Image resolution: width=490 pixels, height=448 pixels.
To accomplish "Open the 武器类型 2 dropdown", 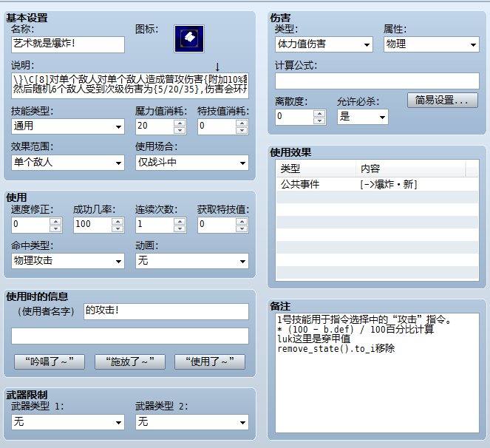I will coord(192,422).
